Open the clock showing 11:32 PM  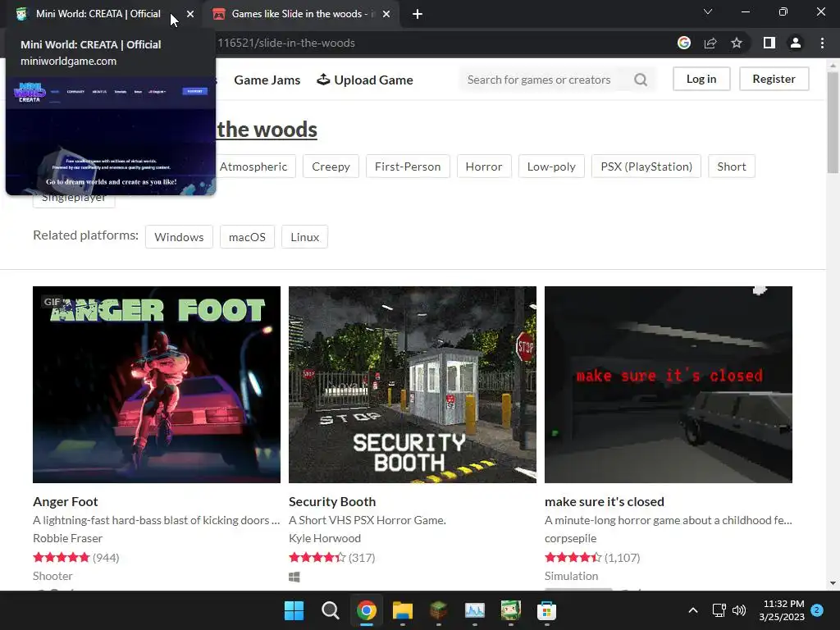pos(782,610)
